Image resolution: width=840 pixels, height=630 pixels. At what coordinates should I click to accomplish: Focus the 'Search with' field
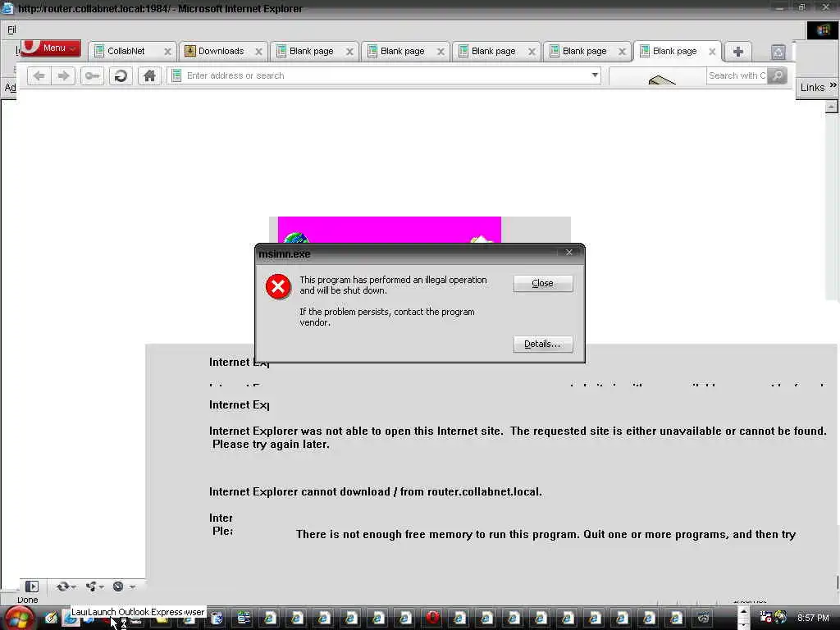[737, 75]
